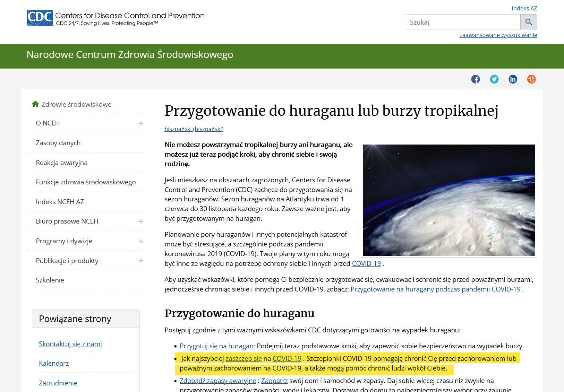Click Powiązane strony panel heading

tap(75, 319)
